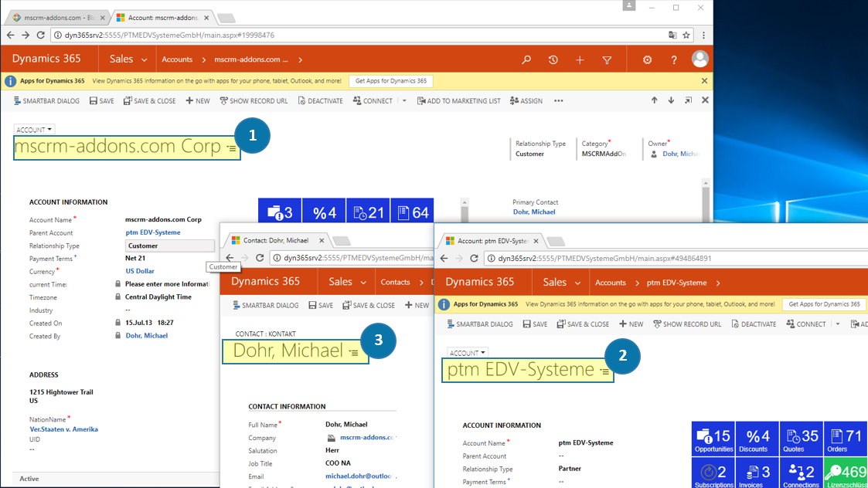868x488 pixels.
Task: Click the search icon in main Dynamics navbar
Action: [526, 59]
